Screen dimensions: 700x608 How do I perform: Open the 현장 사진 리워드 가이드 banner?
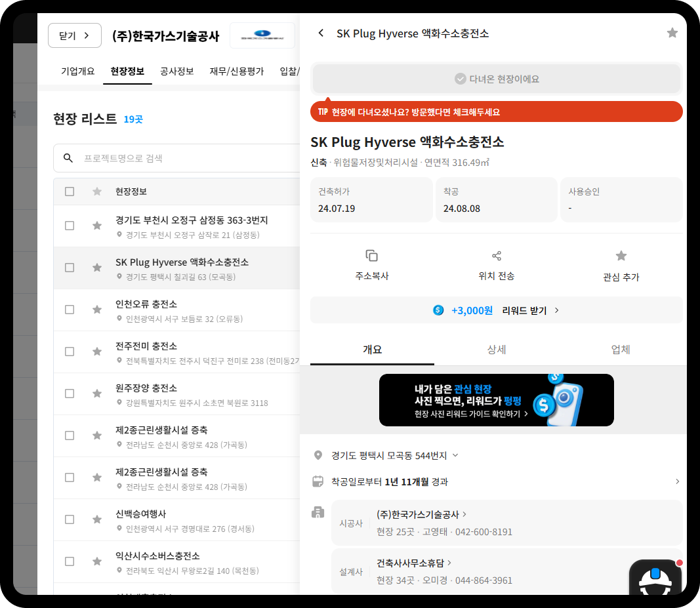tap(497, 400)
